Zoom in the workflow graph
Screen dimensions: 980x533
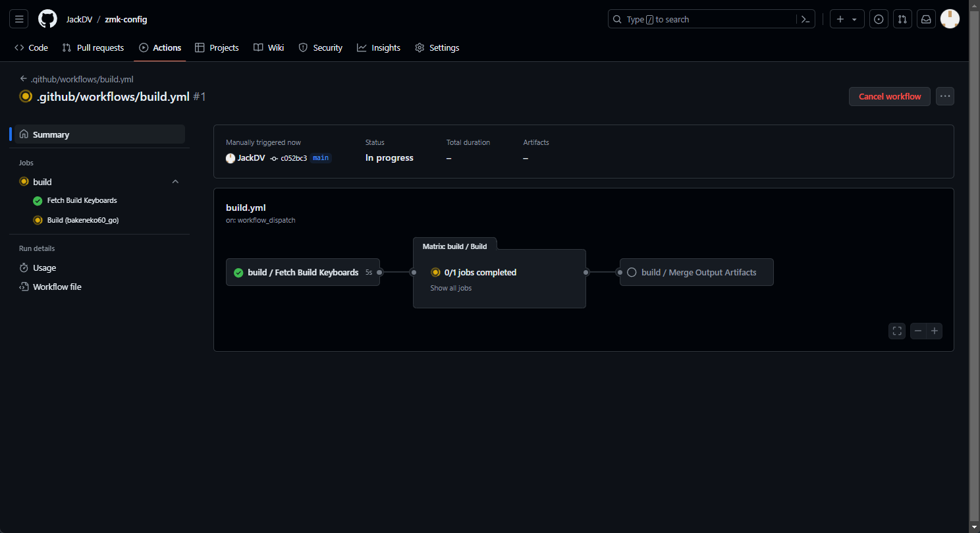coord(934,331)
